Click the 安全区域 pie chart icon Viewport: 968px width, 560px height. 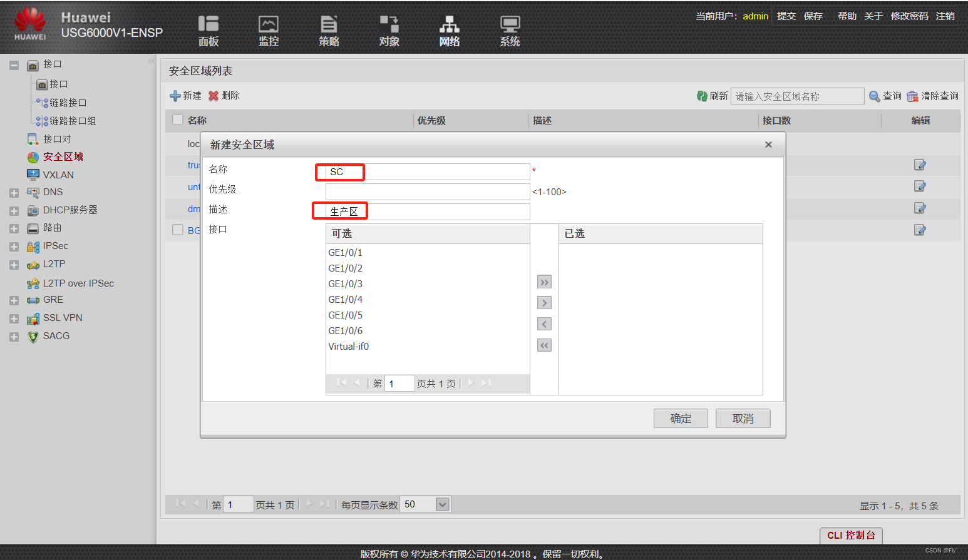(x=33, y=157)
